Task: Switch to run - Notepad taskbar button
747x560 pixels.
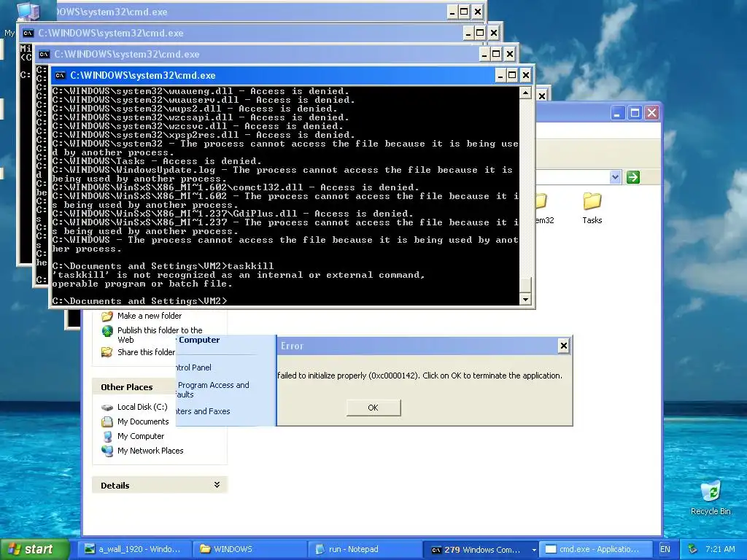Action: tap(365, 549)
